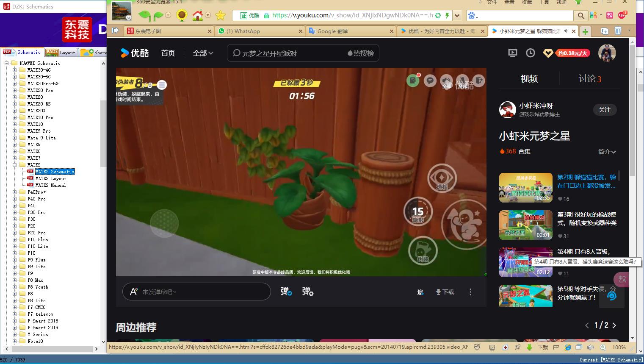Open the address bar history dropdown arrow
The image size is (644, 364).
point(457,16)
